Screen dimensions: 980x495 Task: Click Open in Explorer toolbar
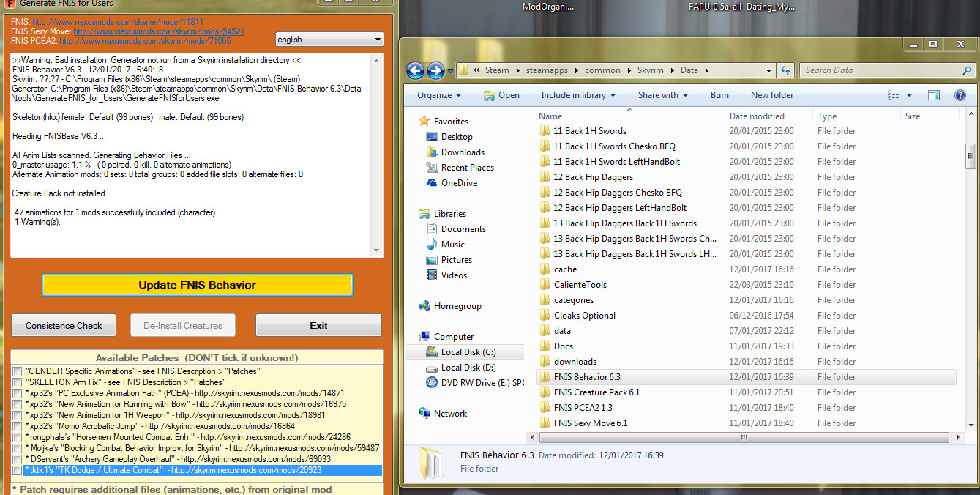coord(502,95)
